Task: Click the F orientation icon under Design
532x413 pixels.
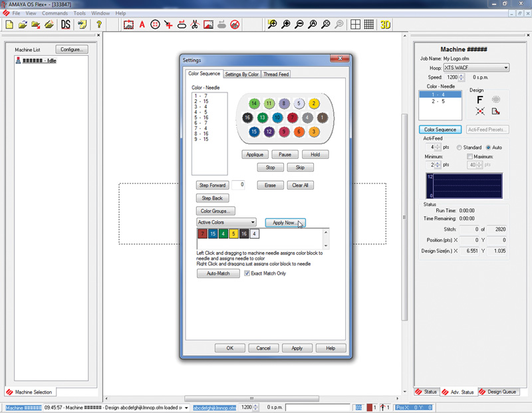Action: point(479,100)
